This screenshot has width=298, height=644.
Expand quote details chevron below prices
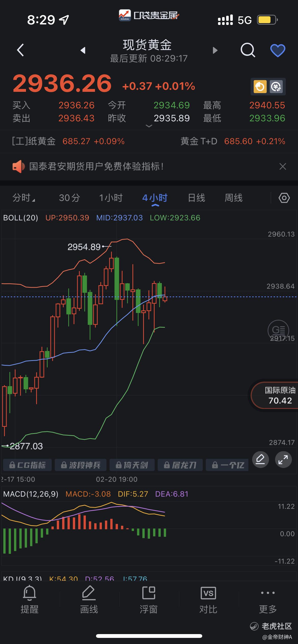(x=149, y=126)
